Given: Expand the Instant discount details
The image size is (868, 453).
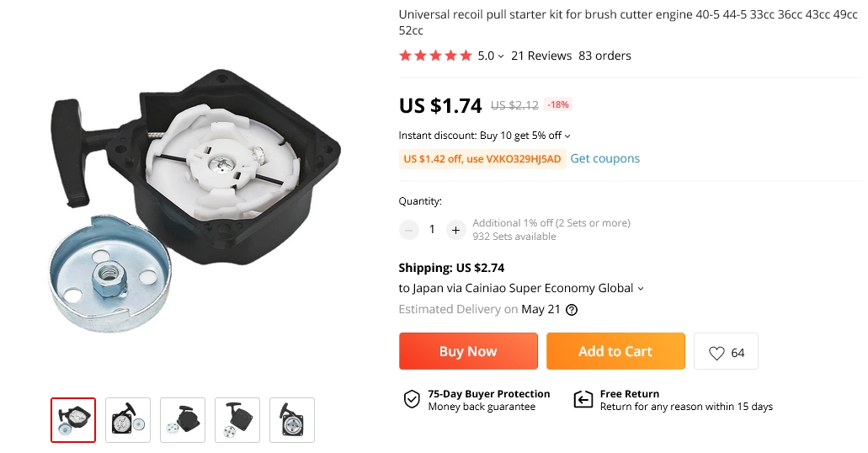Looking at the screenshot, I should pyautogui.click(x=567, y=136).
